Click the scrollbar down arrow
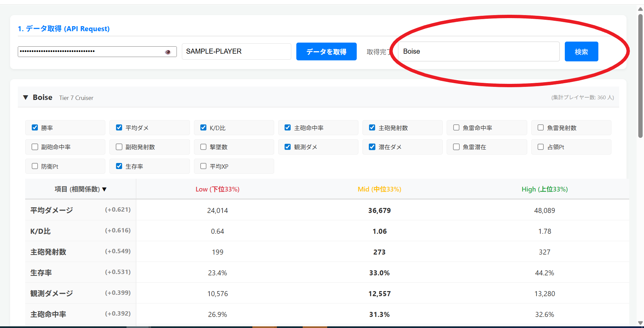The image size is (644, 328). (x=640, y=323)
